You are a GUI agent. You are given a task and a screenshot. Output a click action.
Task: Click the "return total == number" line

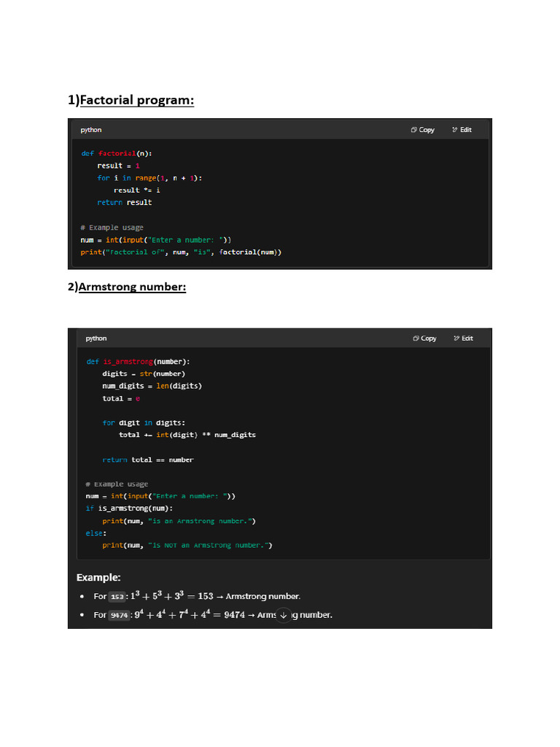[x=148, y=460]
